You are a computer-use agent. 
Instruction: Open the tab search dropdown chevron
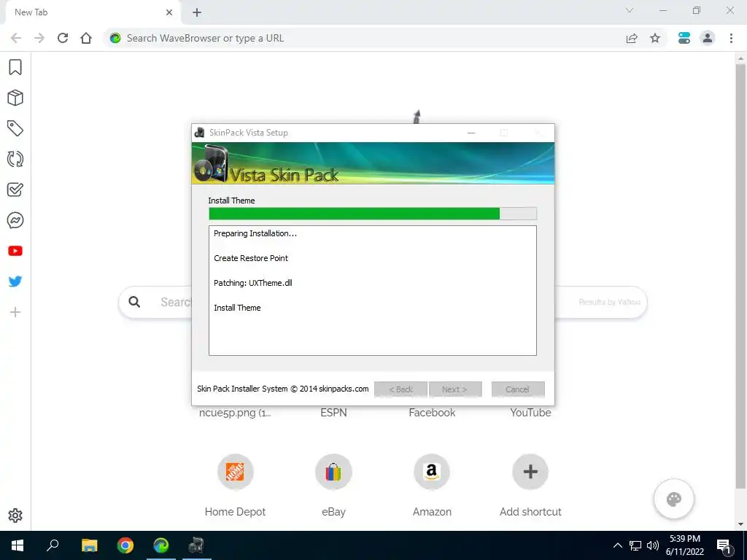click(630, 10)
